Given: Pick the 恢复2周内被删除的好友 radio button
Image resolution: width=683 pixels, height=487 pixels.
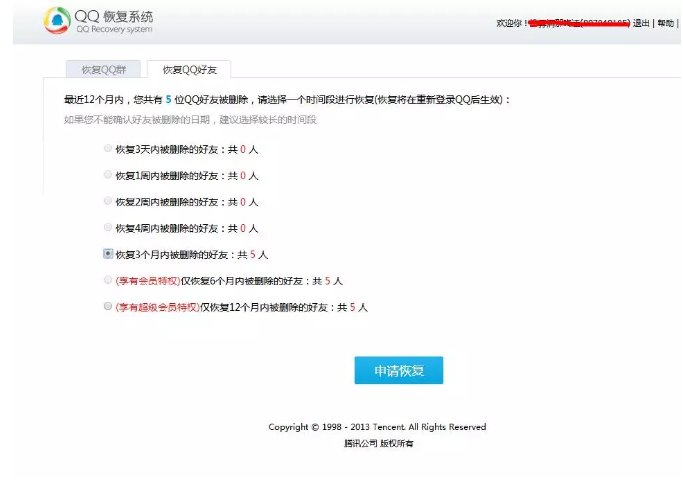Looking at the screenshot, I should [108, 201].
